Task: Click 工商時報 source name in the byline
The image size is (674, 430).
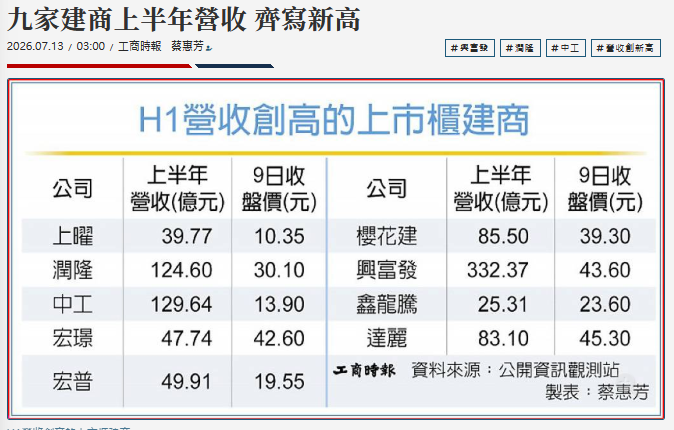Action: click(139, 46)
